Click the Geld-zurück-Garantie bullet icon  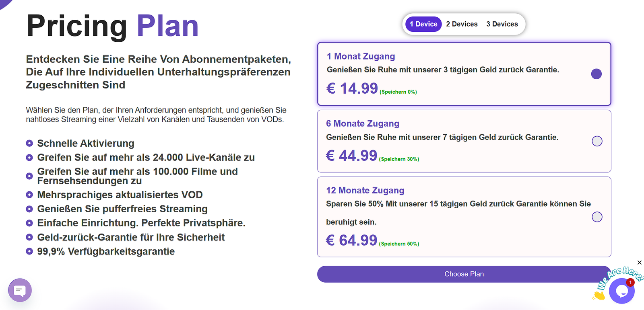pos(29,237)
